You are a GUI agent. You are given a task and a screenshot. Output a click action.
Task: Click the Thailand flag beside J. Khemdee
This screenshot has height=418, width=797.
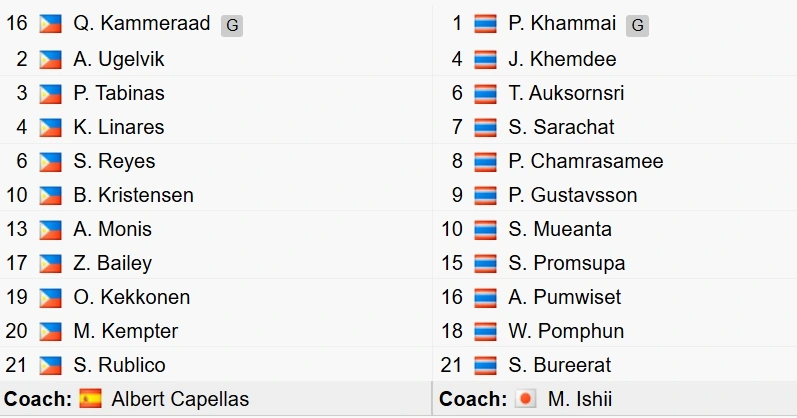pyautogui.click(x=485, y=59)
